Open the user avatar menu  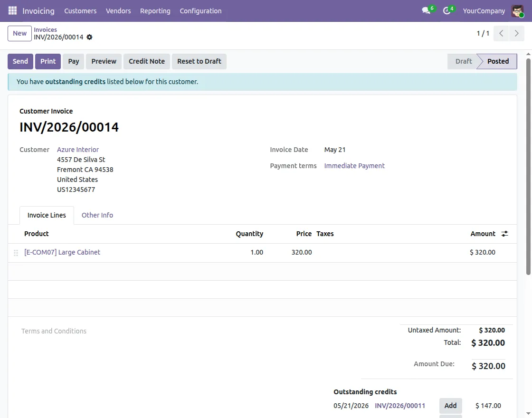click(517, 11)
